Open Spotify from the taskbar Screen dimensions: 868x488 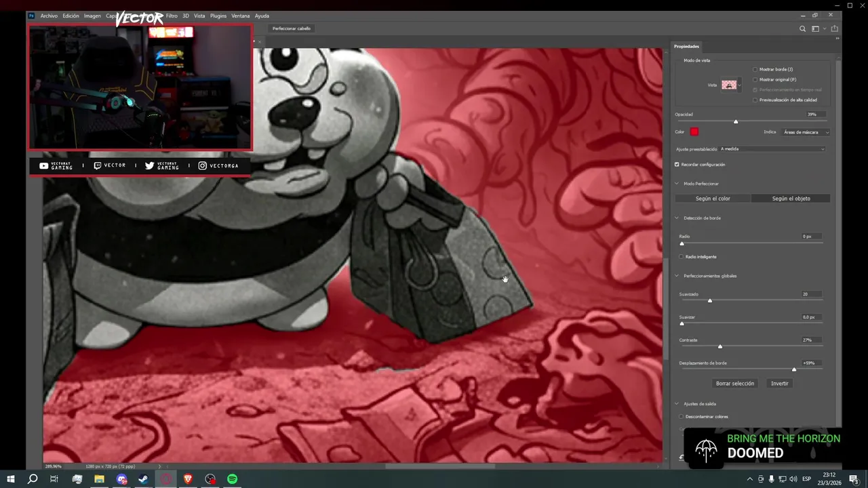pyautogui.click(x=232, y=479)
